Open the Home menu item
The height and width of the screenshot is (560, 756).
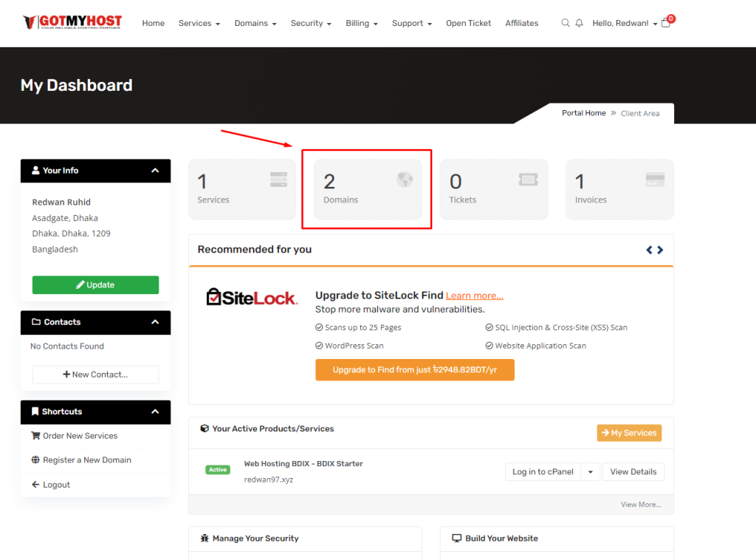[154, 24]
